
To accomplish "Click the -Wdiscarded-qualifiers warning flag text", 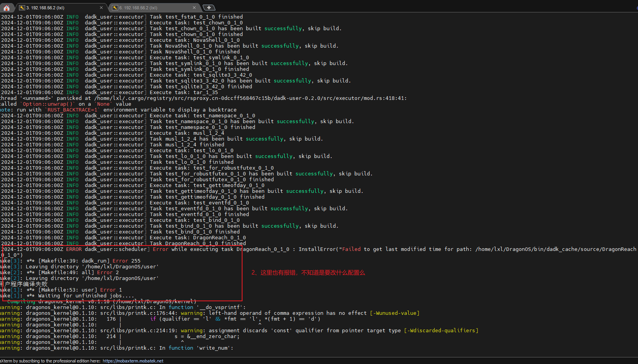I will pyautogui.click(x=441, y=331).
